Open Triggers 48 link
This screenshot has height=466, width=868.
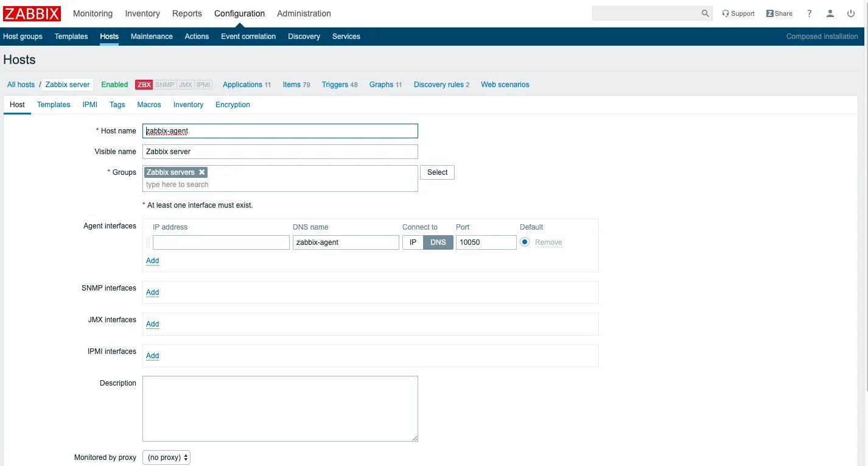coord(340,85)
